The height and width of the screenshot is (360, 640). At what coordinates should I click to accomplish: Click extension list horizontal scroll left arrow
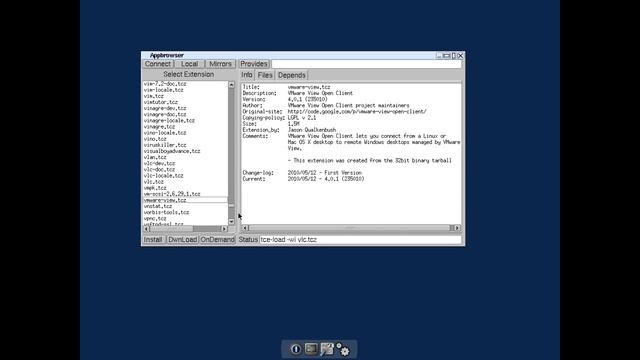(x=147, y=229)
